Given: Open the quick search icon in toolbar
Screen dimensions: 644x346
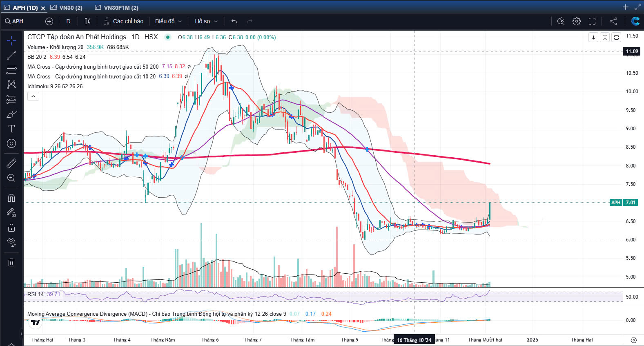Looking at the screenshot, I should pyautogui.click(x=561, y=21).
